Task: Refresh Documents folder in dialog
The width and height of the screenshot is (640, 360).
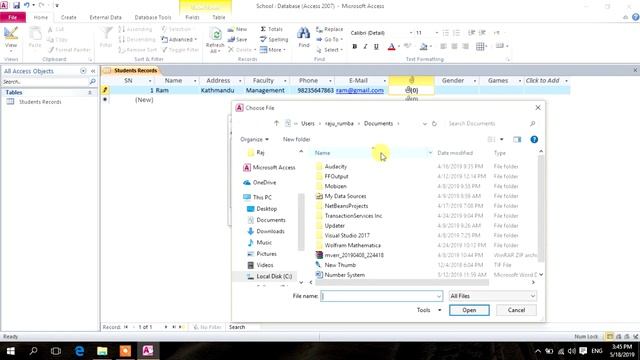Action: click(434, 123)
